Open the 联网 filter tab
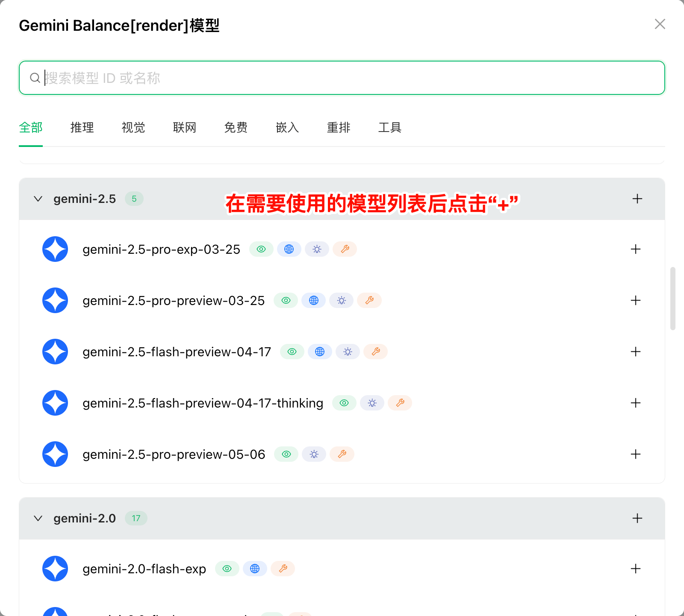The image size is (684, 616). pos(185,127)
